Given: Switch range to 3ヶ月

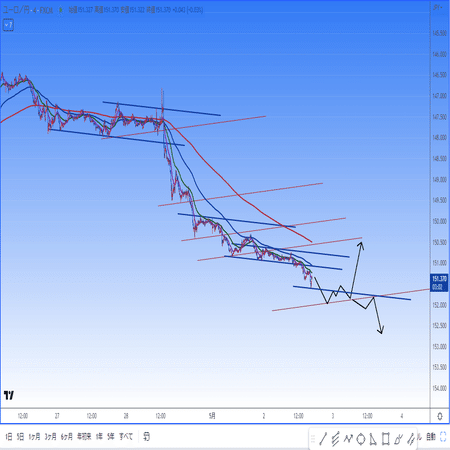Looking at the screenshot, I should click(x=50, y=437).
